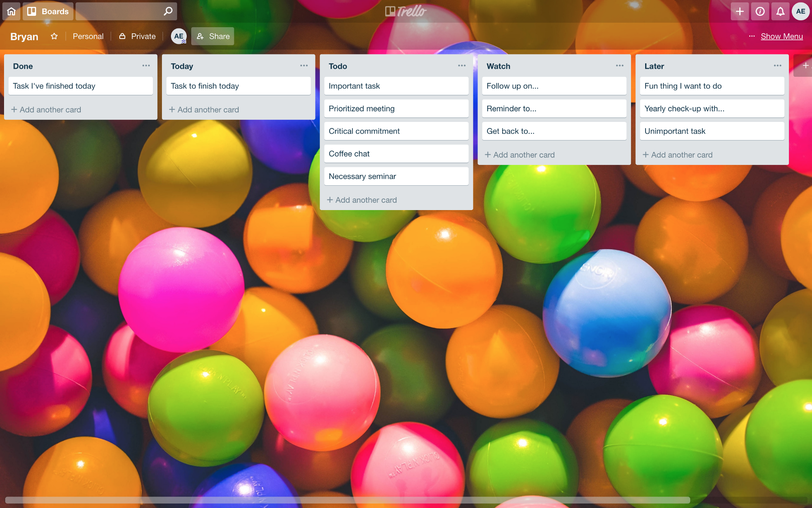Click the AE user avatar icon
This screenshot has width=812, height=508.
point(800,11)
